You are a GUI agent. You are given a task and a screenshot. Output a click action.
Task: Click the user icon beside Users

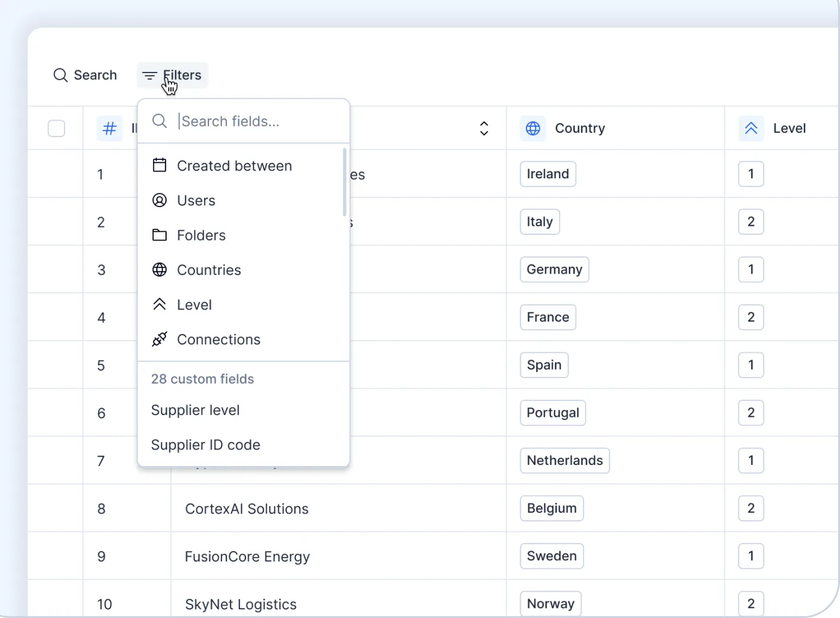(x=159, y=200)
